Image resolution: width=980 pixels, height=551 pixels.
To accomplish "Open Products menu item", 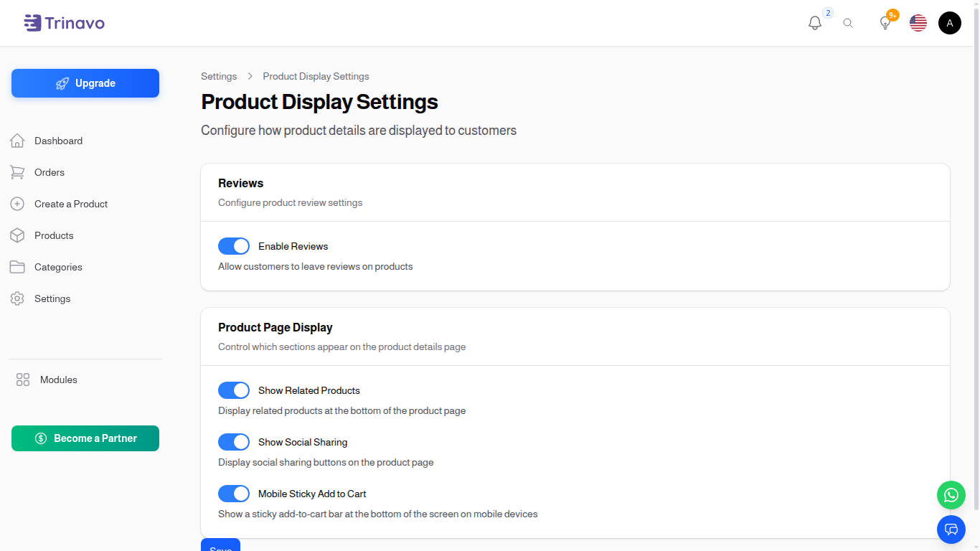I will (x=54, y=235).
